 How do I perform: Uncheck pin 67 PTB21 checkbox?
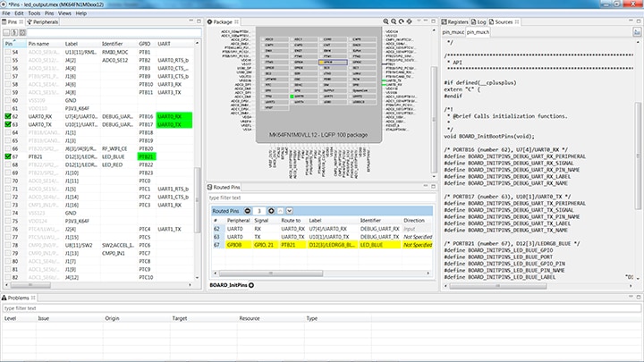click(7, 156)
